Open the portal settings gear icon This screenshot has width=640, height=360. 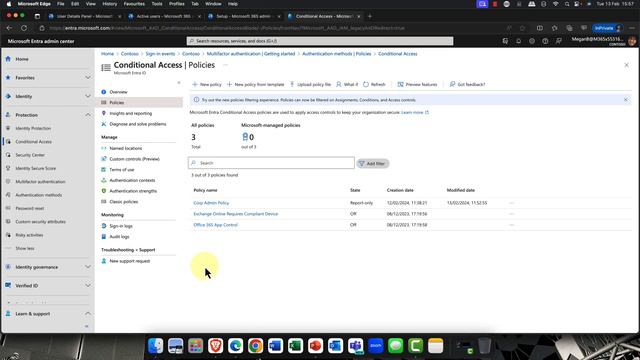tap(532, 41)
